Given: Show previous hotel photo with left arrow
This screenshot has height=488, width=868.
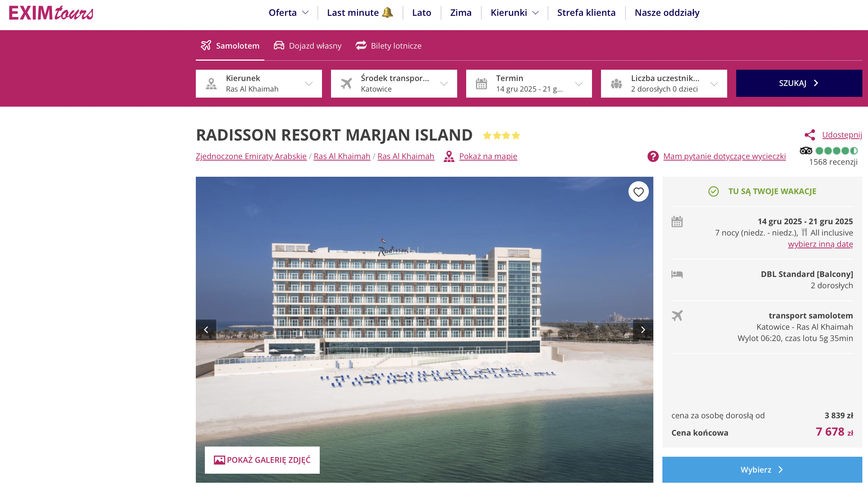Looking at the screenshot, I should point(206,330).
